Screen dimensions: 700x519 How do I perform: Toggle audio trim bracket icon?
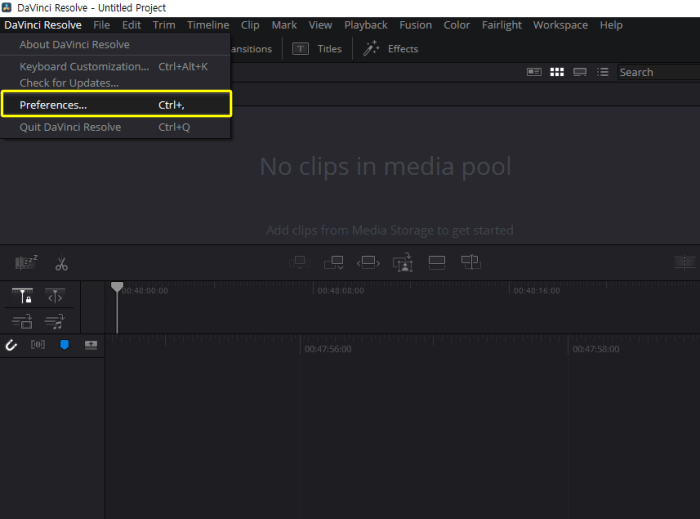38,345
